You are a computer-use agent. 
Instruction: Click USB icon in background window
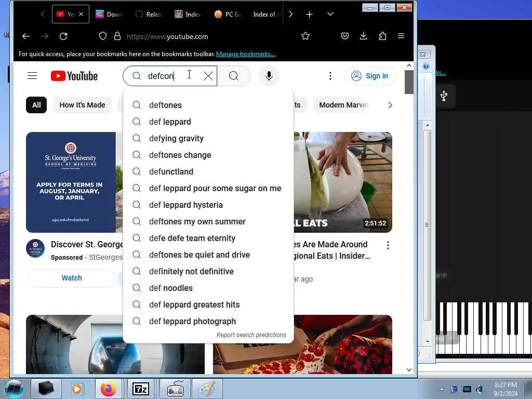point(444,96)
